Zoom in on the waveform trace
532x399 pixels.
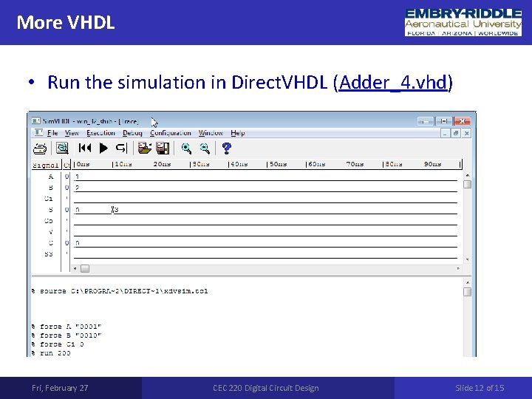(x=186, y=149)
